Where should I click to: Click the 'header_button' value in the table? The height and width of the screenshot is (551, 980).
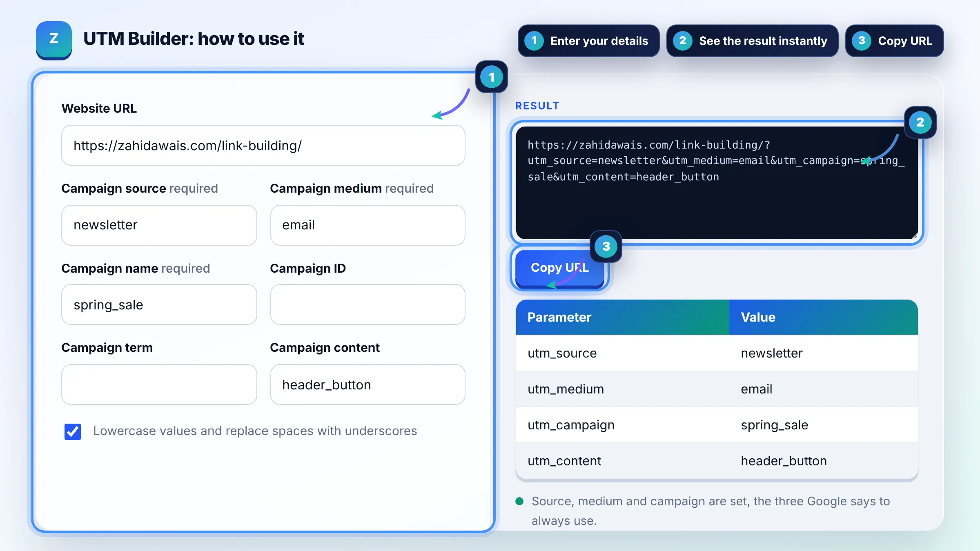click(x=784, y=461)
